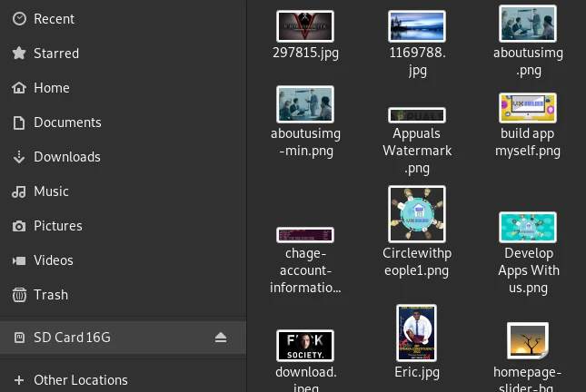Click the SD Card drive icon
The width and height of the screenshot is (586, 392).
[x=19, y=338]
